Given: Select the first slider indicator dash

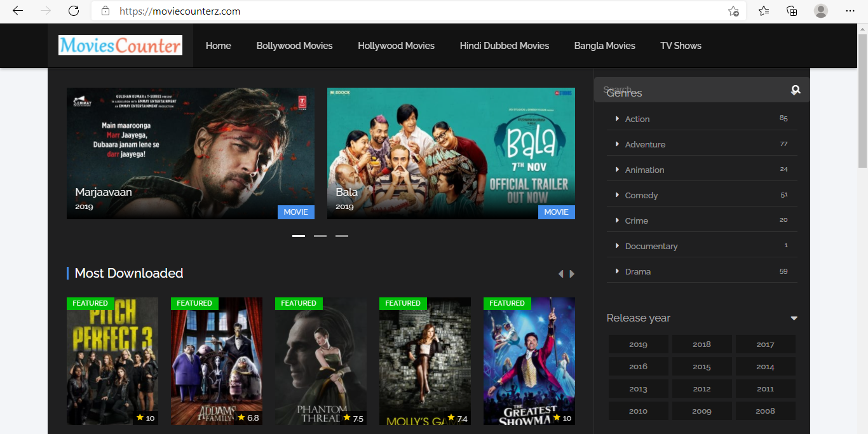Looking at the screenshot, I should coord(299,236).
